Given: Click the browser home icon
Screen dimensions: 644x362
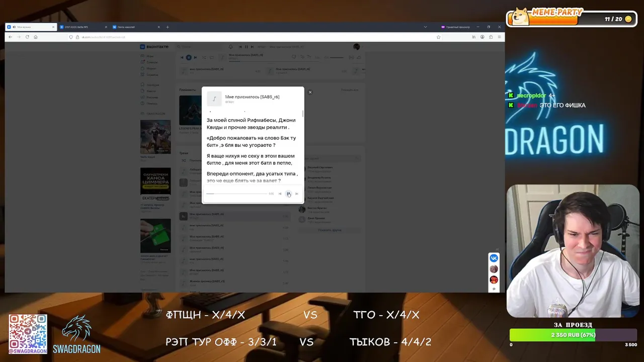Looking at the screenshot, I should tap(35, 37).
